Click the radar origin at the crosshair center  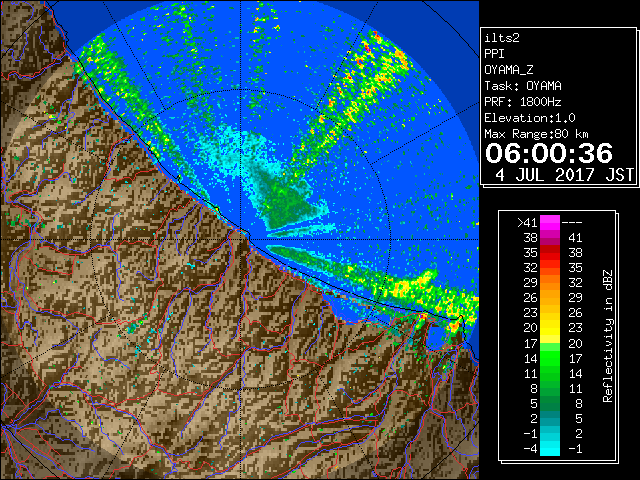[240, 239]
